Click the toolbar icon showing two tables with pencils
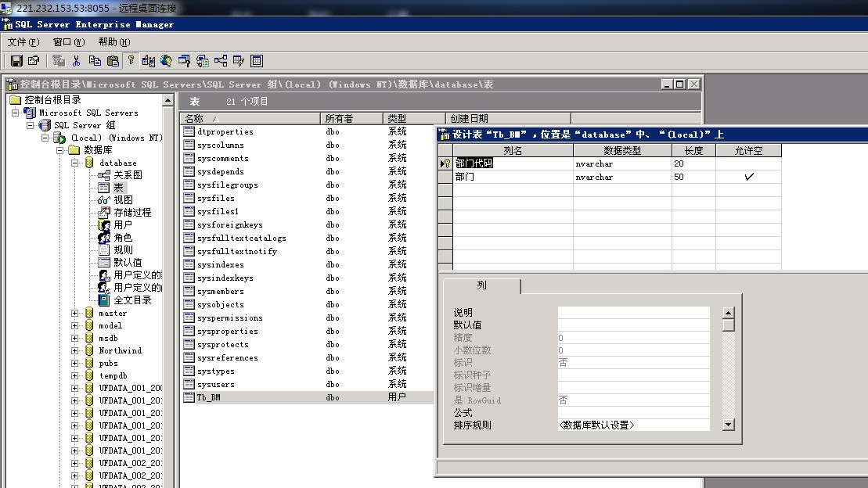Image resolution: width=868 pixels, height=488 pixels. pos(149,61)
